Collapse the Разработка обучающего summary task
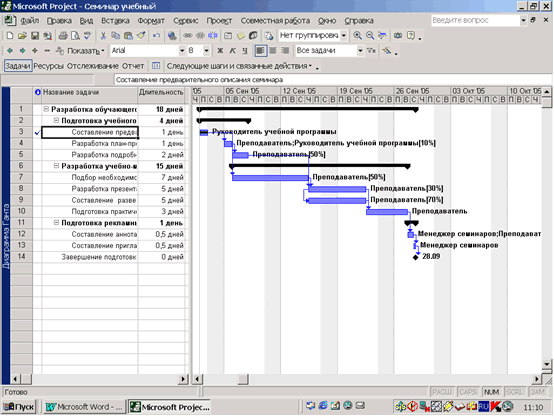Image resolution: width=554 pixels, height=416 pixels. [x=46, y=109]
